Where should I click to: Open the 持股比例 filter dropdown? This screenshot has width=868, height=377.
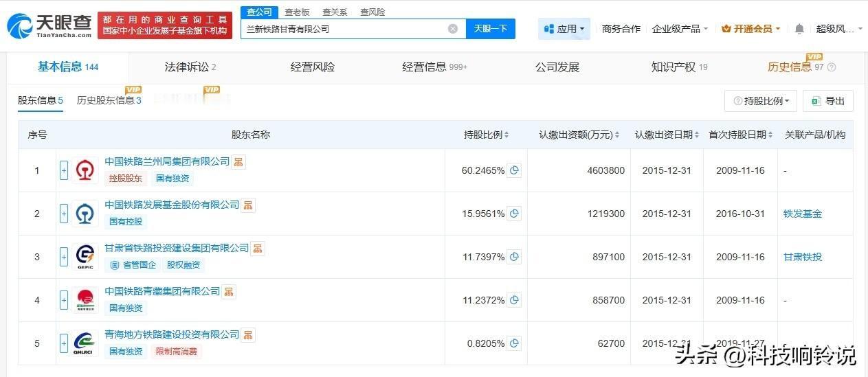click(761, 101)
